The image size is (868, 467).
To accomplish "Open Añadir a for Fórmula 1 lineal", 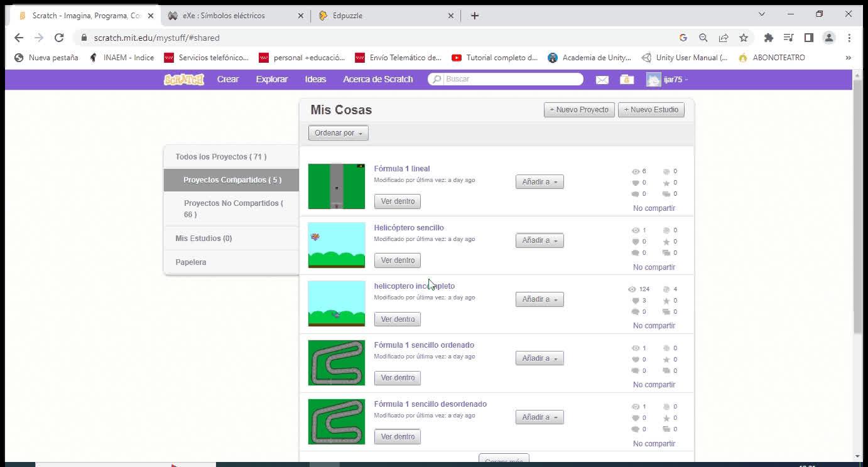I will point(540,182).
